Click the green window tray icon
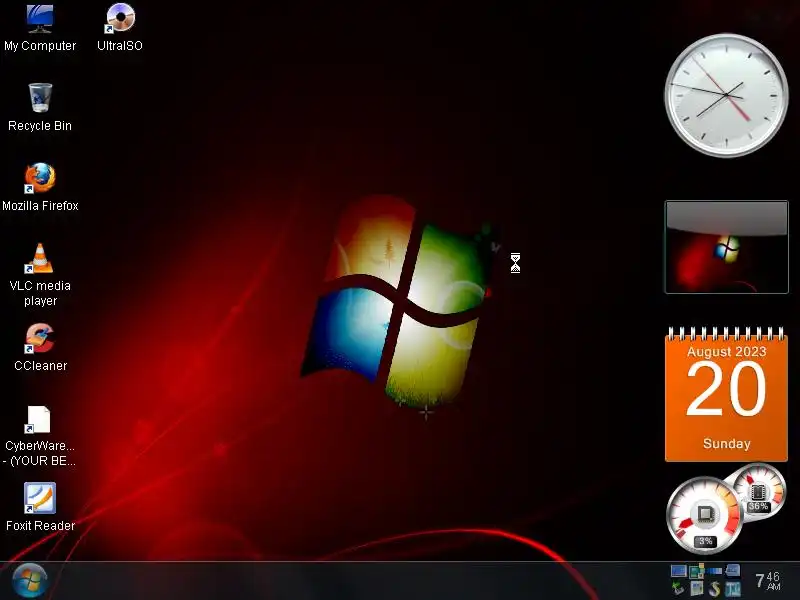Viewport: 800px width, 600px height. [x=696, y=572]
